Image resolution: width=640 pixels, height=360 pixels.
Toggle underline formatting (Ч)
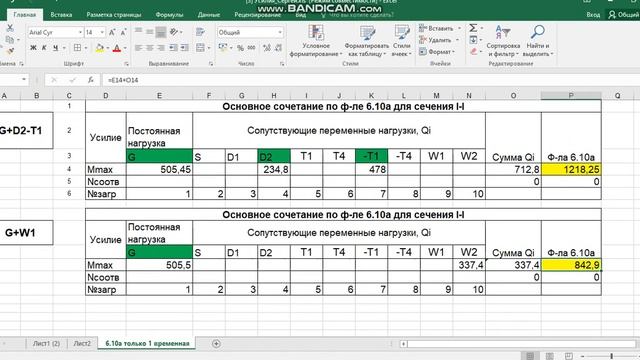pos(56,48)
